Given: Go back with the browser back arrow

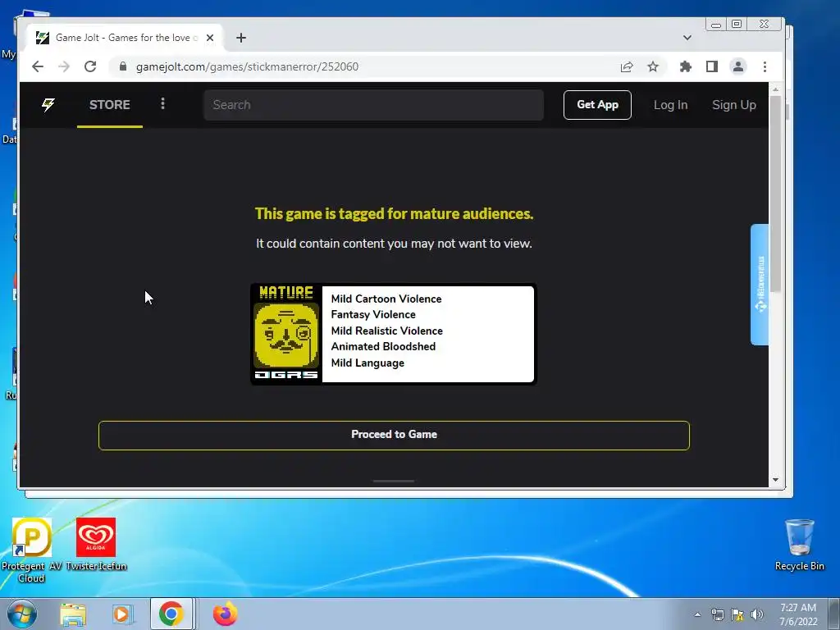Looking at the screenshot, I should point(38,66).
